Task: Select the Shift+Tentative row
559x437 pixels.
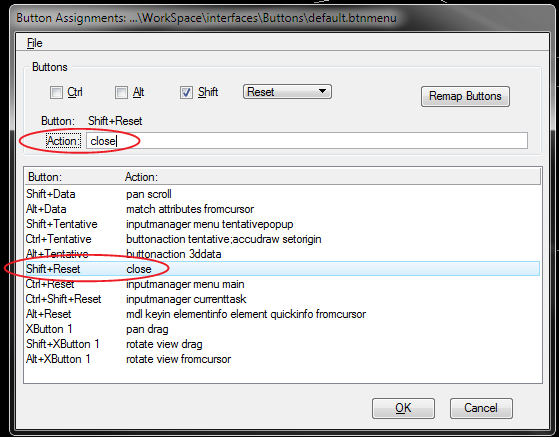Action: point(282,224)
